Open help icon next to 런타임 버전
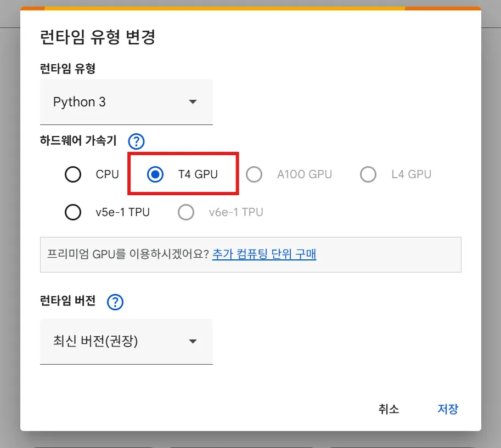The image size is (501, 448). pos(115,302)
